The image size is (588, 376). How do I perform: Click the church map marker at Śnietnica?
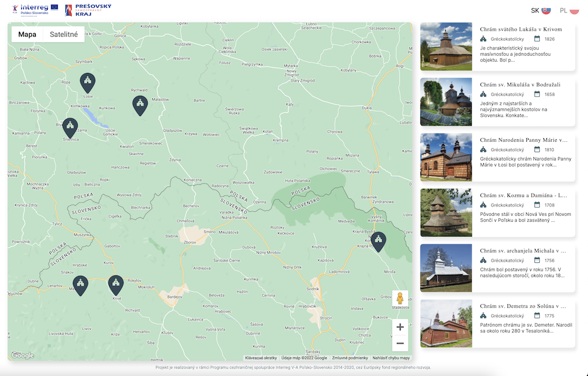point(70,128)
